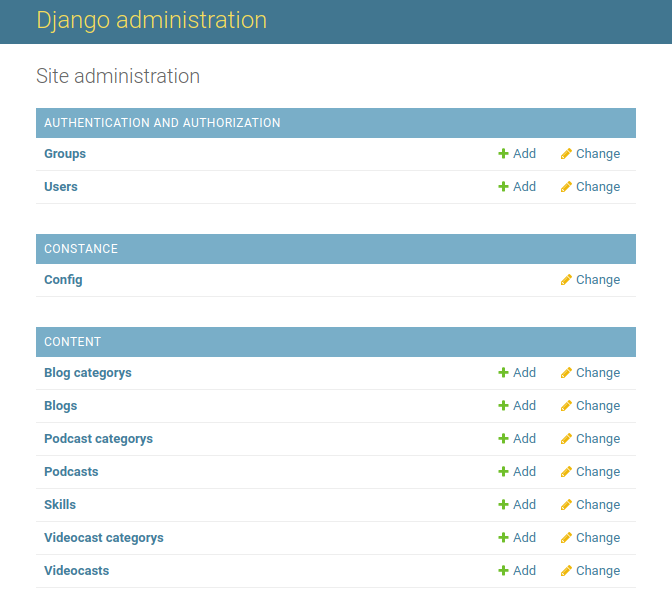Open the Users model link
Viewport: 672px width, 601px height.
click(61, 186)
